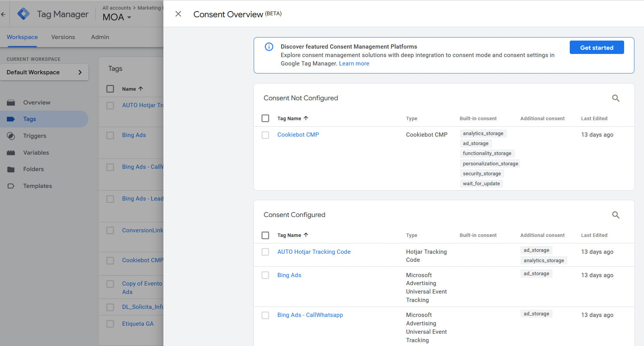Select the AUTO Hotjar Tracking Code checkbox
The width and height of the screenshot is (644, 346).
(x=265, y=252)
